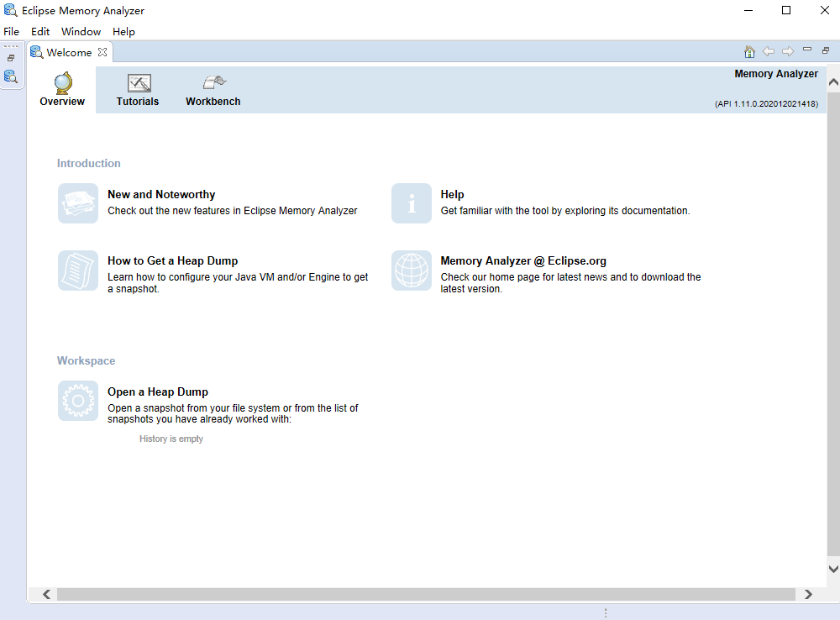Viewport: 840px width, 620px height.
Task: Click the Memory Analyzer @ Eclipse.org globe icon
Action: (x=412, y=271)
